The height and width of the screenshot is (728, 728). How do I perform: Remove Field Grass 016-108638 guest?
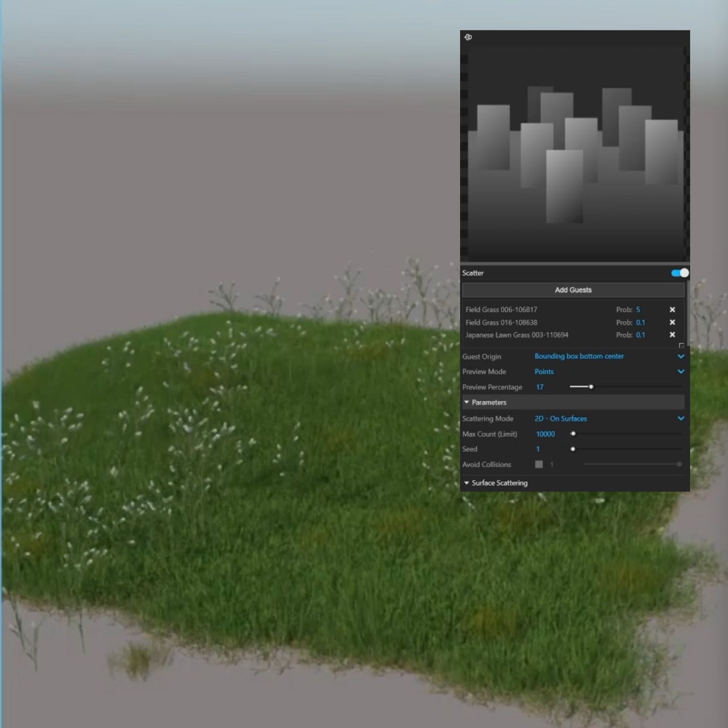tap(672, 322)
